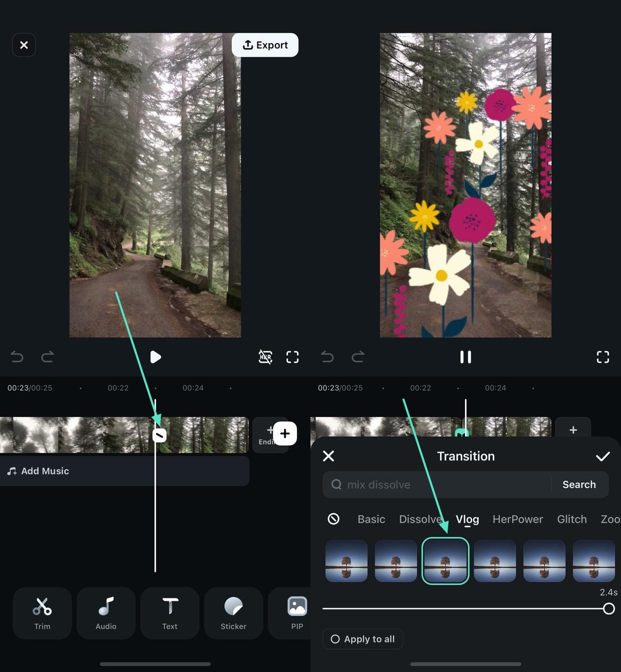This screenshot has height=672, width=621.
Task: Choose the first Vlog transition thumbnail
Action: (x=346, y=561)
